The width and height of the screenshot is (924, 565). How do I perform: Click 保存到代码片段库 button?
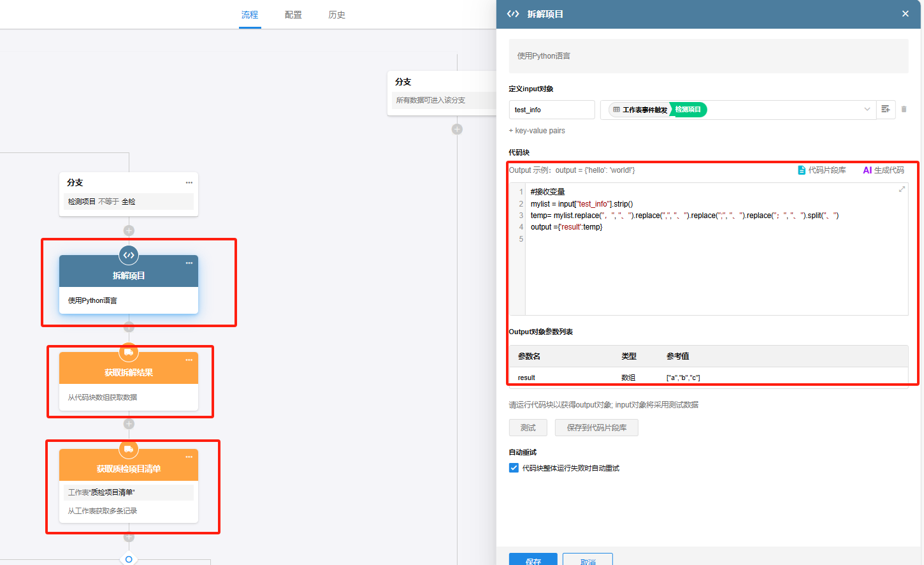pos(596,428)
